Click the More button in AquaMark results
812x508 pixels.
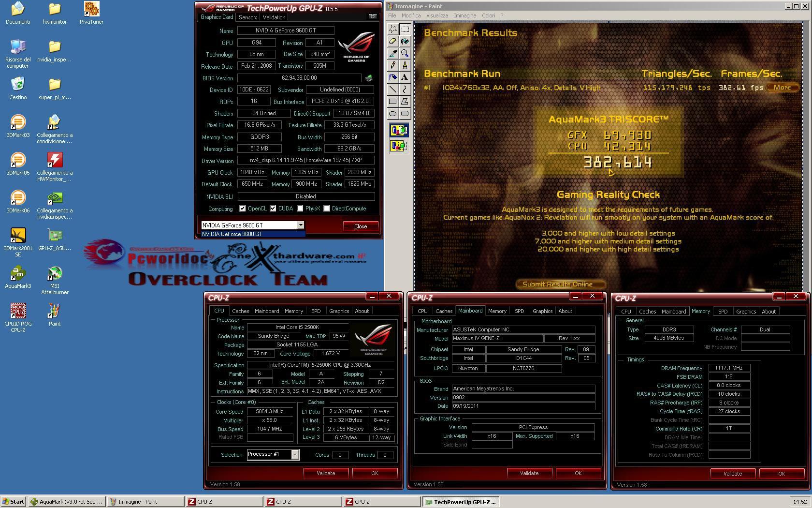[x=783, y=88]
